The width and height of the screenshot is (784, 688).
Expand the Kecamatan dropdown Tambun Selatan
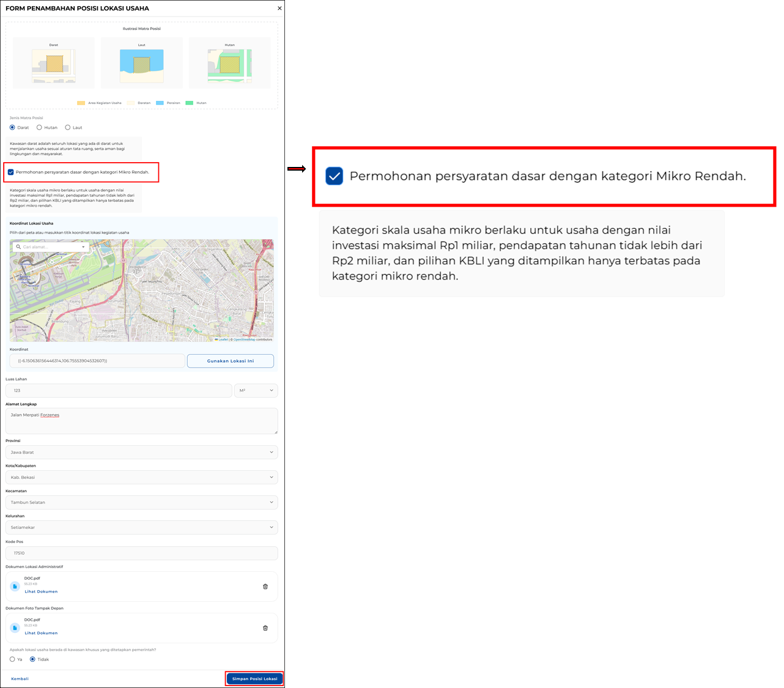pyautogui.click(x=141, y=503)
